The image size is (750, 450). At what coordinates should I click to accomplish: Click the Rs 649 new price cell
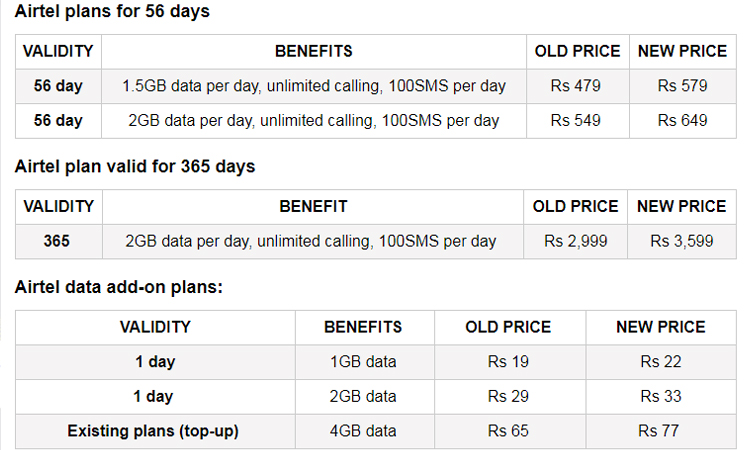[x=683, y=121]
